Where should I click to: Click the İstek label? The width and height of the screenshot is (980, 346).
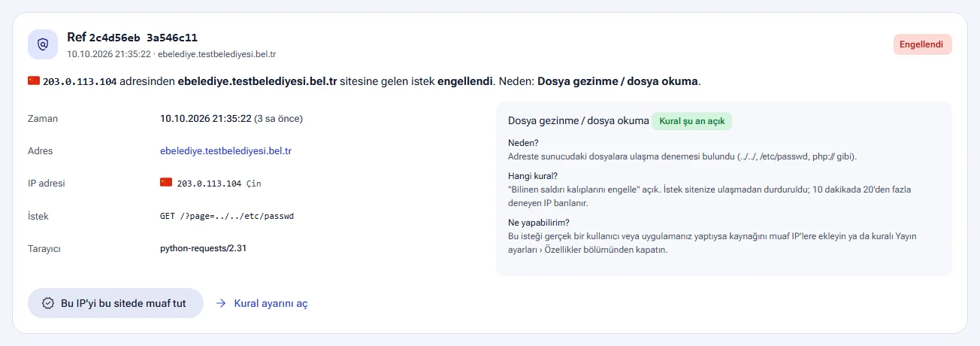(x=38, y=216)
